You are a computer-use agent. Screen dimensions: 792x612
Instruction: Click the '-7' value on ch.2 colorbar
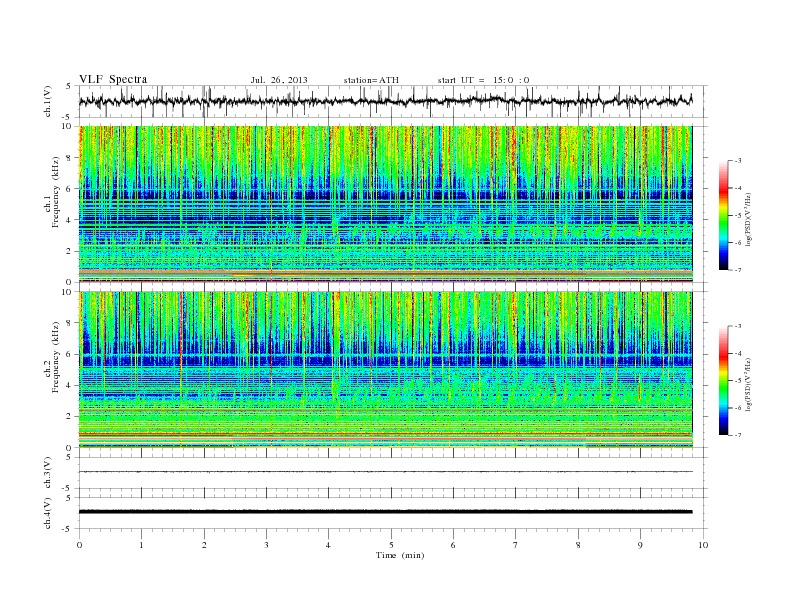pyautogui.click(x=738, y=435)
